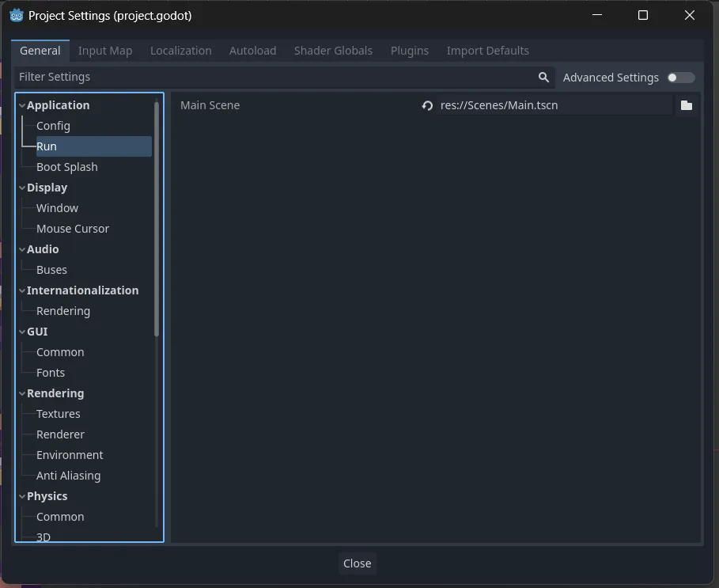Switch to the General tab
719x588 pixels.
click(40, 51)
